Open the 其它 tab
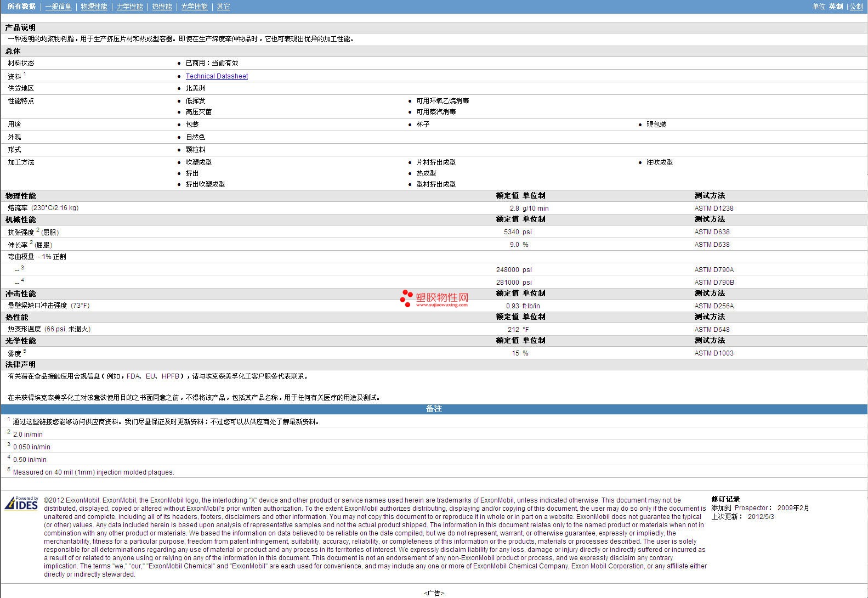This screenshot has height=598, width=868. click(x=223, y=7)
